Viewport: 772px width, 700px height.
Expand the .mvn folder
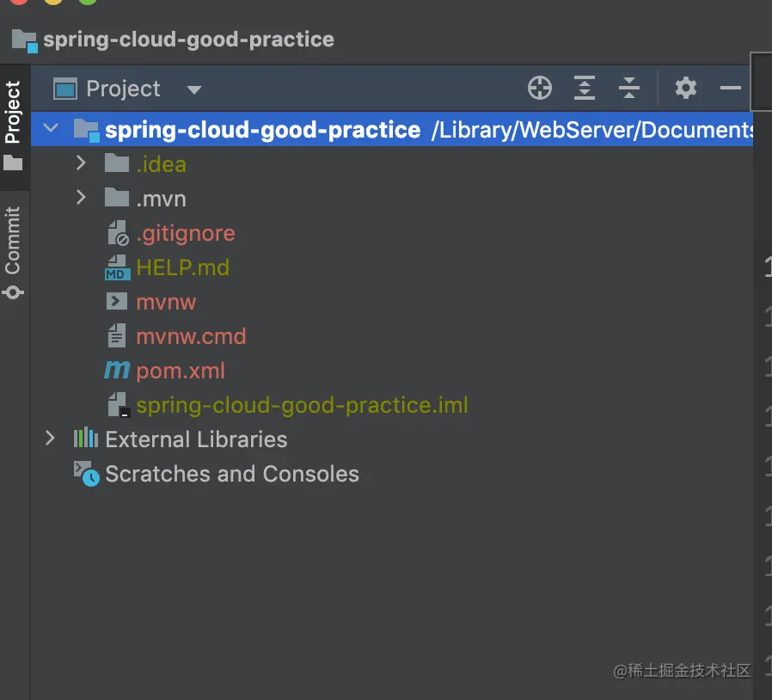pos(81,198)
